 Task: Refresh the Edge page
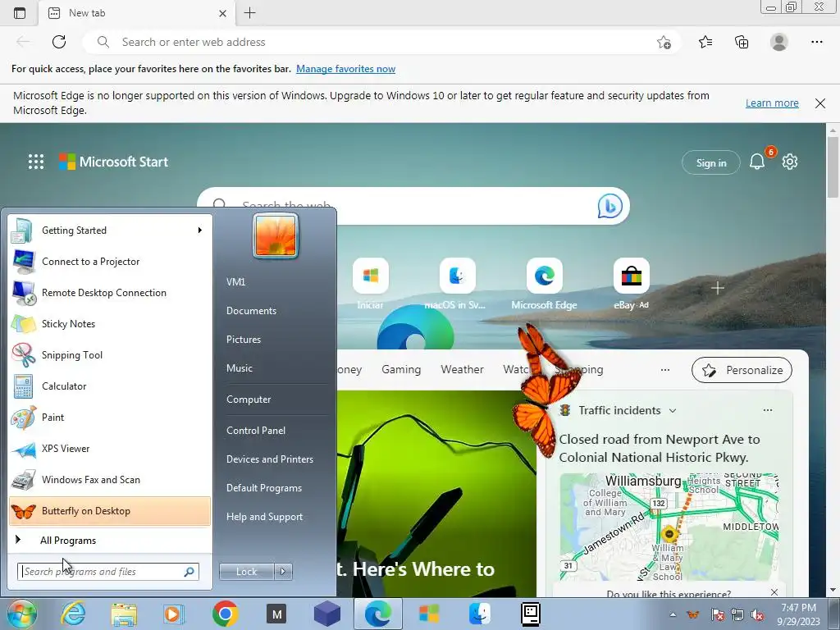(59, 42)
